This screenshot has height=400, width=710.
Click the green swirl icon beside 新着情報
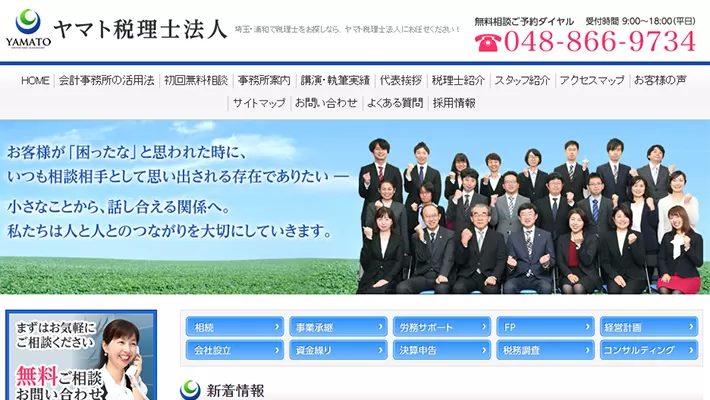click(190, 390)
